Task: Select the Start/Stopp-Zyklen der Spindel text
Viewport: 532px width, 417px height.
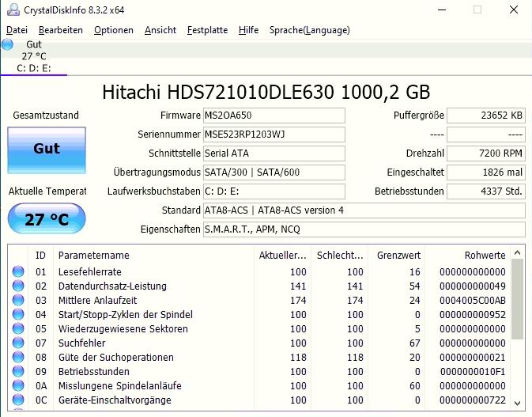Action: [126, 315]
